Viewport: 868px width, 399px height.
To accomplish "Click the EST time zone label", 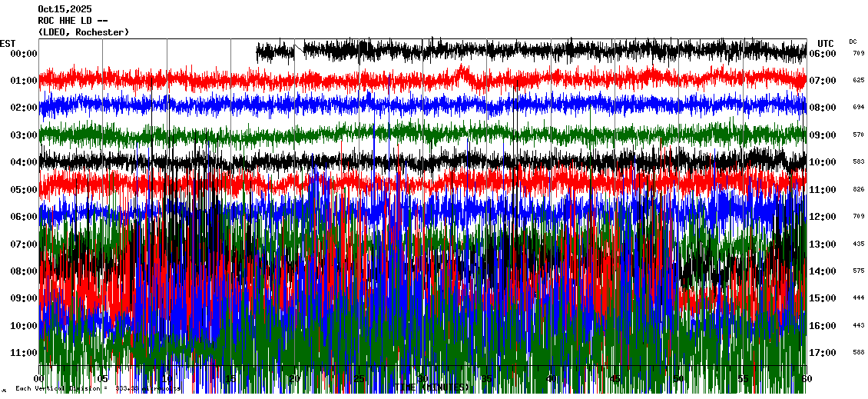I will coord(8,43).
